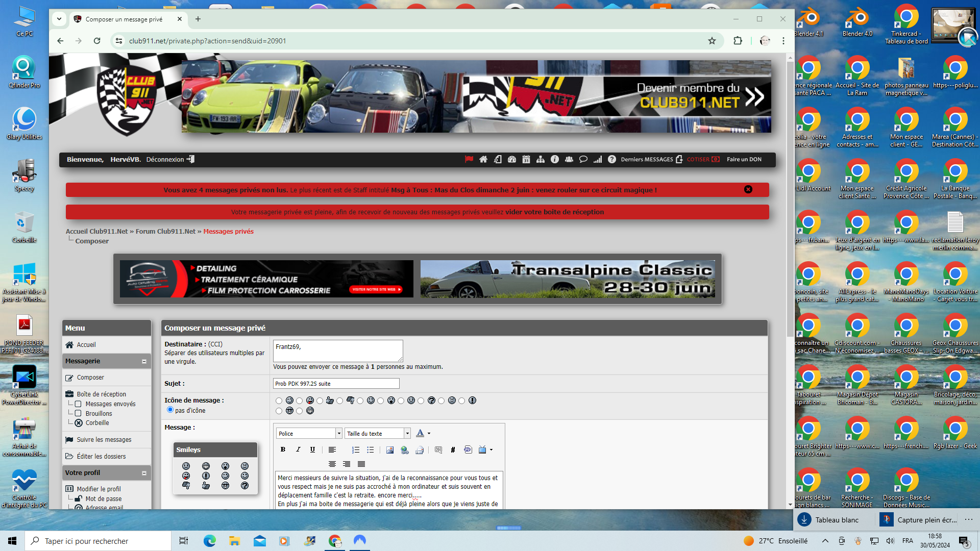The image size is (980, 551).
Task: Insert an image in the editor toolbar
Action: (x=390, y=449)
